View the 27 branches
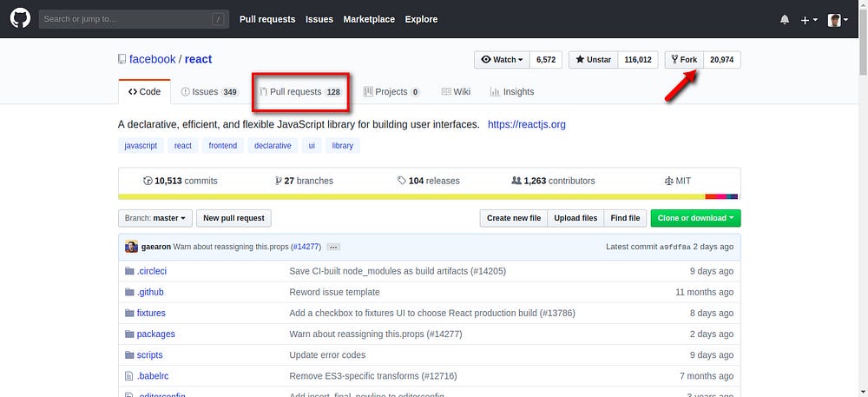 304,181
